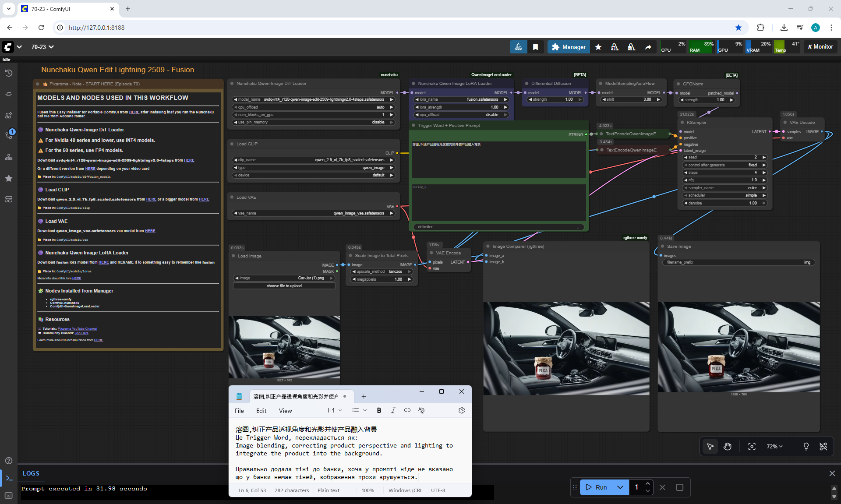841x504 pixels.
Task: Click the Notepad settings gear icon
Action: click(461, 410)
